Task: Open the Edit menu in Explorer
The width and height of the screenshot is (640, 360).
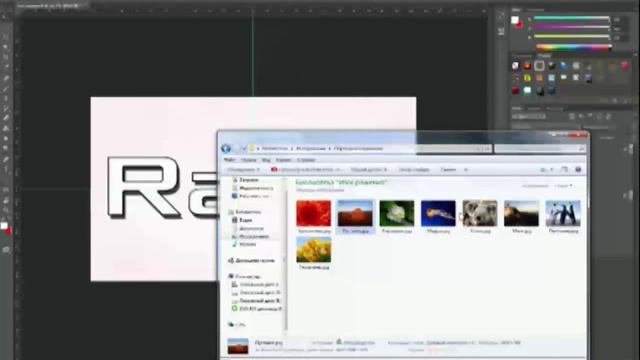Action: tap(248, 160)
